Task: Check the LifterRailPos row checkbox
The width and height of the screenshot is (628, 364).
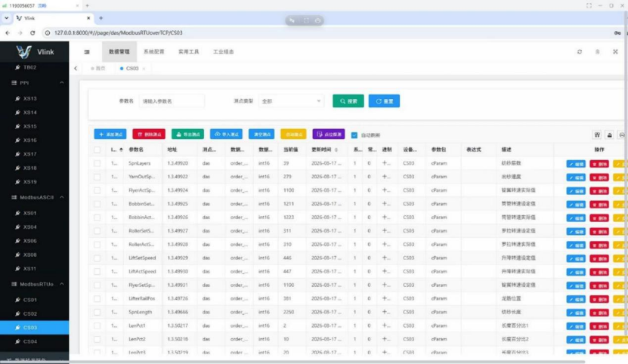Action: click(97, 298)
